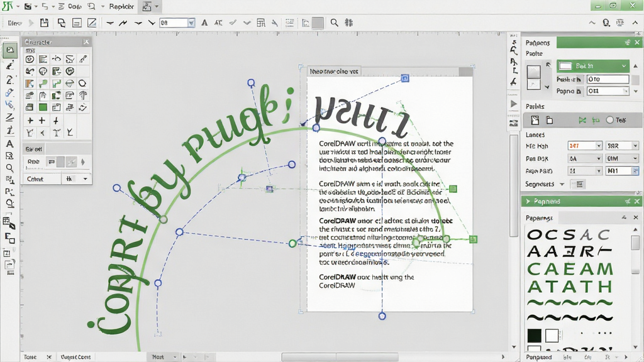Click the bell-like icon at top right toolbar
Viewport: 644px width, 362px height.
click(x=606, y=23)
